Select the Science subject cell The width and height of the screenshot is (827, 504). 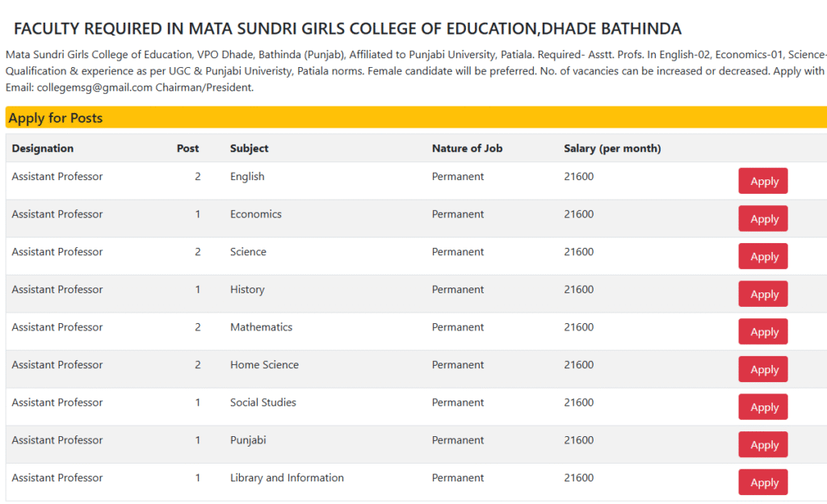point(248,252)
